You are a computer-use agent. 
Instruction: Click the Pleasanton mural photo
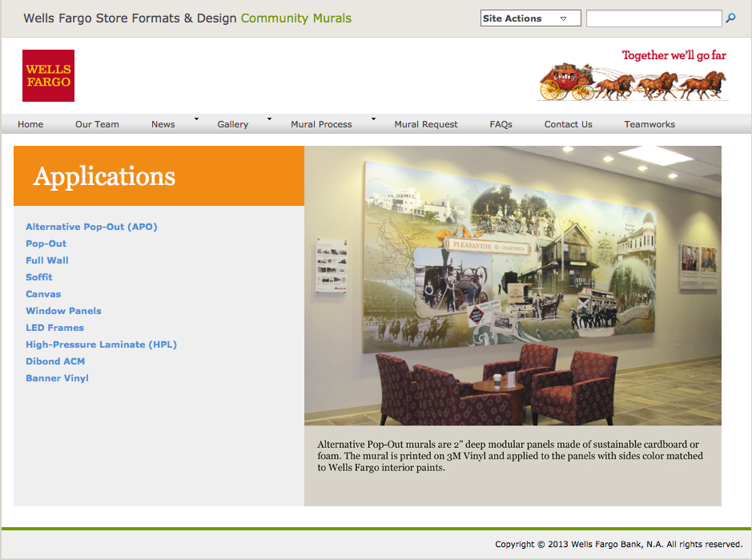click(x=513, y=285)
